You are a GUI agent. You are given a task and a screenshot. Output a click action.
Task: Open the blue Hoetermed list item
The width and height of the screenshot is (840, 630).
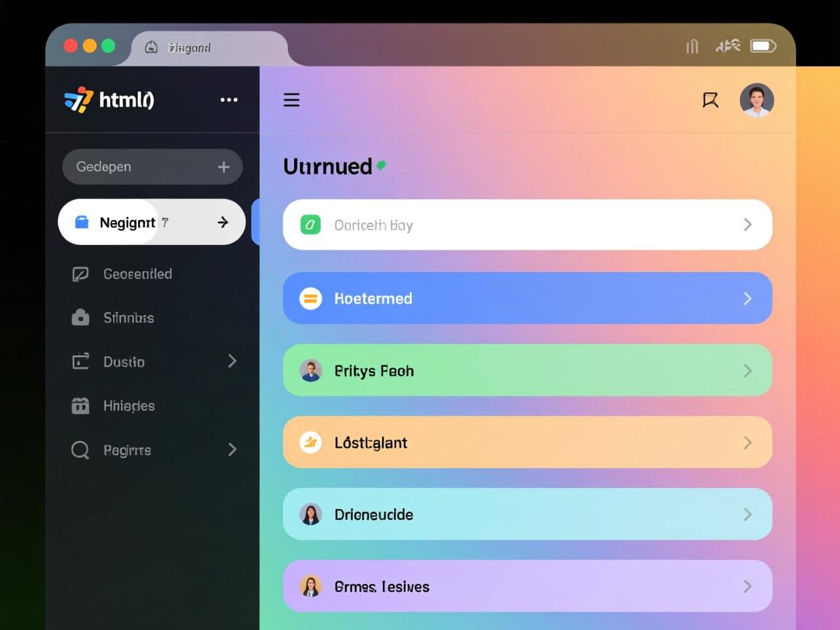click(x=526, y=298)
